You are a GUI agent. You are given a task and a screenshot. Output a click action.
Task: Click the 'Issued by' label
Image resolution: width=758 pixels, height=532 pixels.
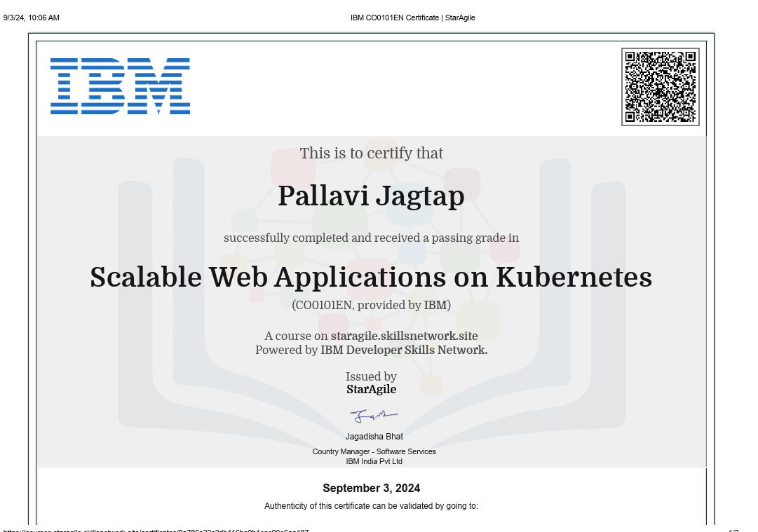pyautogui.click(x=371, y=376)
